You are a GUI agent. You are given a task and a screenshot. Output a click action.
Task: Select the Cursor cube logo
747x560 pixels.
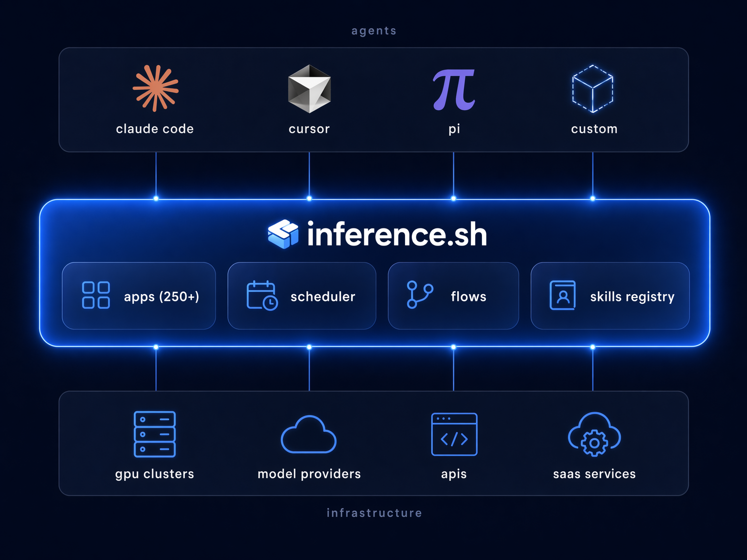[x=309, y=89]
